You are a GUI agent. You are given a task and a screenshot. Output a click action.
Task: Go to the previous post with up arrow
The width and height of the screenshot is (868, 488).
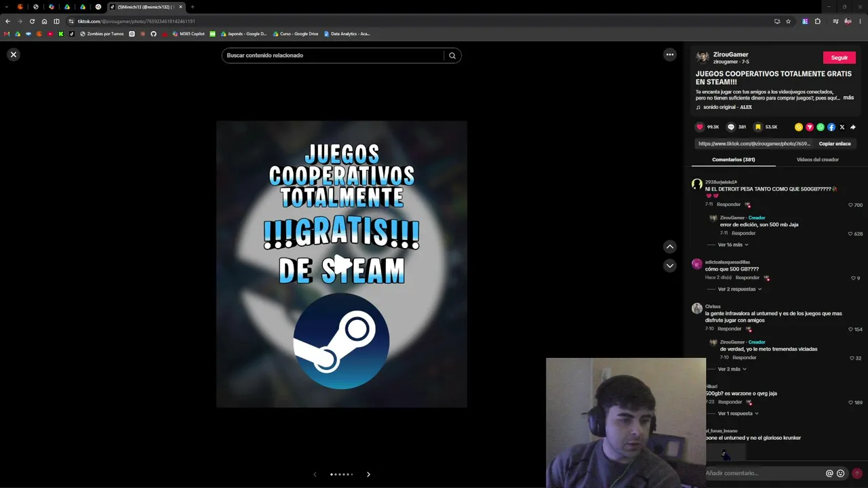[x=670, y=247]
